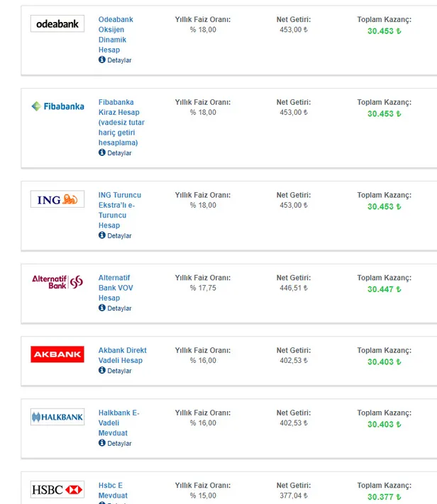The width and height of the screenshot is (437, 504).
Task: Expand Detaylar for Alternatif Bank VOV Hesap
Action: pyautogui.click(x=118, y=308)
